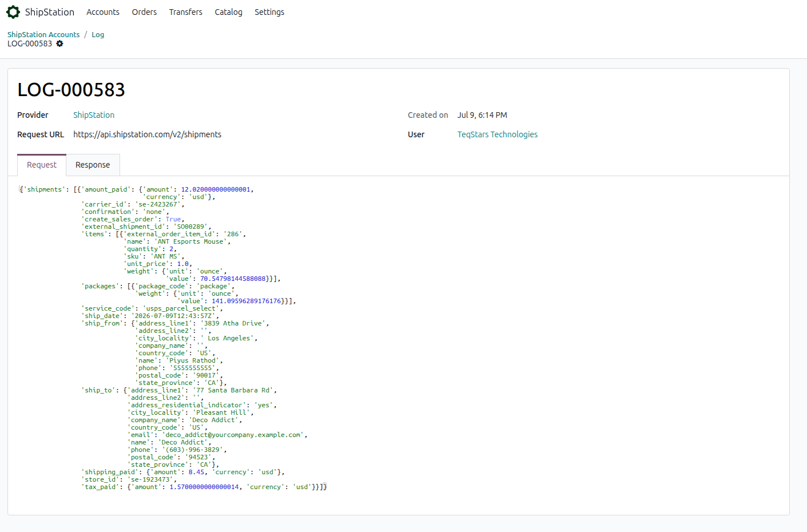This screenshot has height=532, width=807.
Task: Open the Settings menu
Action: 269,12
